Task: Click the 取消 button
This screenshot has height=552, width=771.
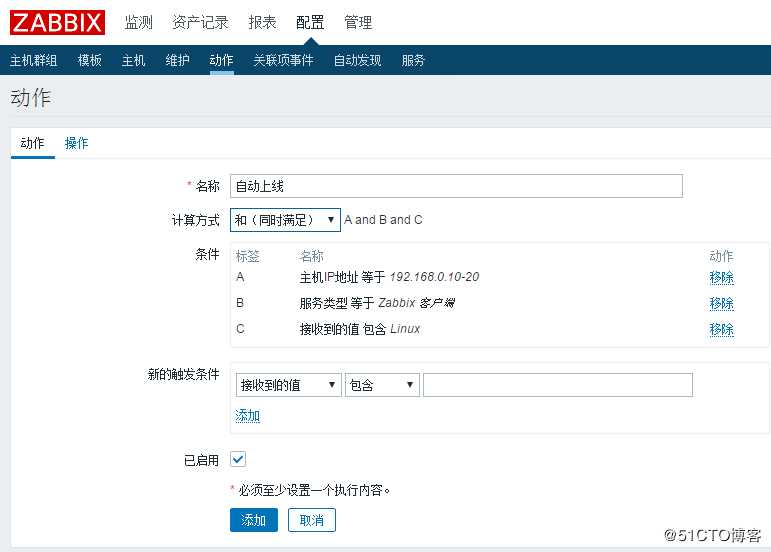Action: pyautogui.click(x=312, y=520)
